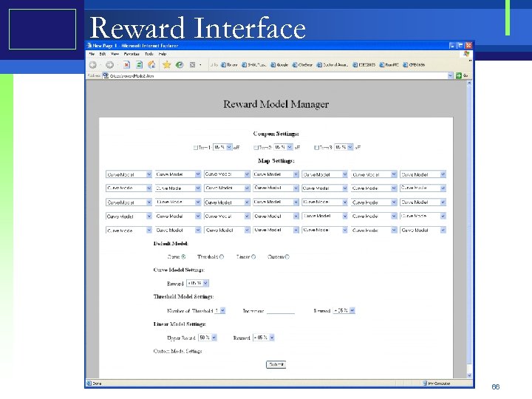Click the "Curve Model Settings:" label
The width and height of the screenshot is (532, 399).
179,270
